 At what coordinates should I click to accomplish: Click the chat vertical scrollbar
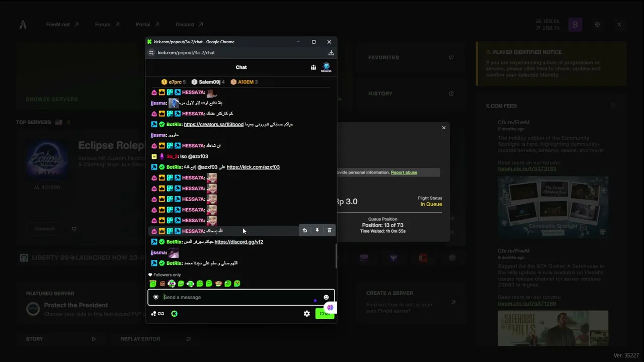click(336, 256)
